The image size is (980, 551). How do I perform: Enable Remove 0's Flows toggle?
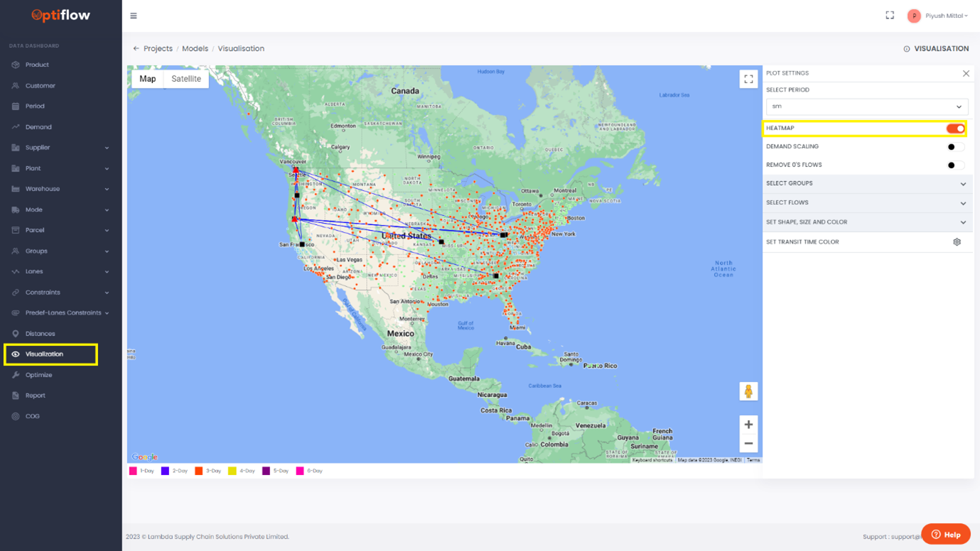955,165
